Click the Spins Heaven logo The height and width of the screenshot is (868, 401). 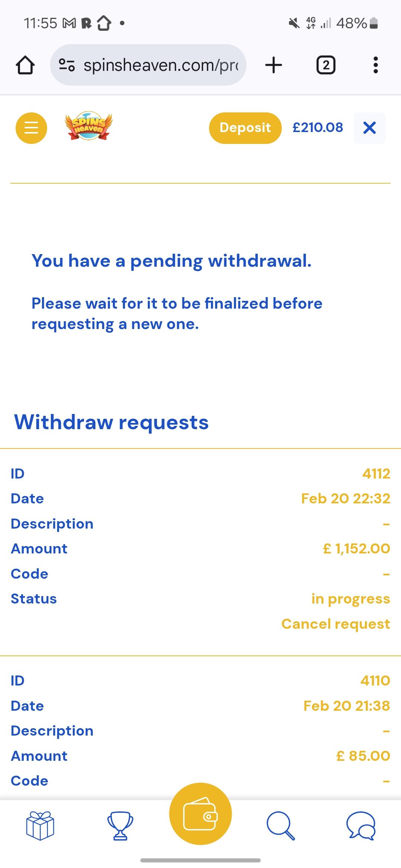(88, 126)
